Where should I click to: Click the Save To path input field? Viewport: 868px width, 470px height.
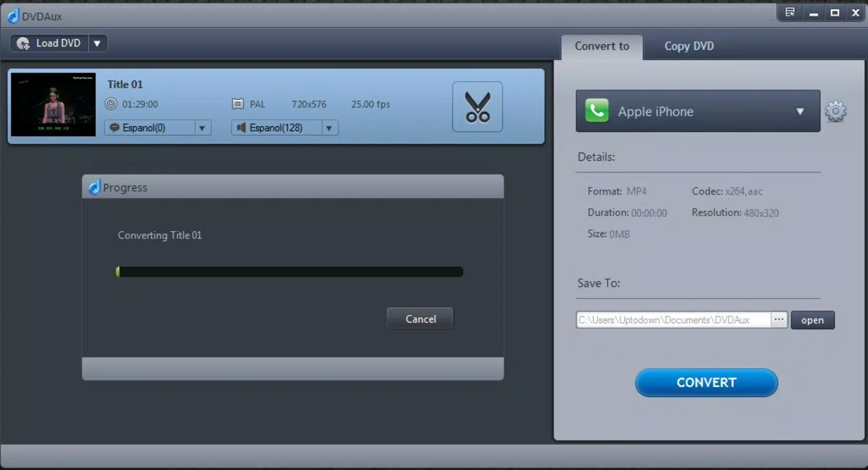pyautogui.click(x=673, y=320)
